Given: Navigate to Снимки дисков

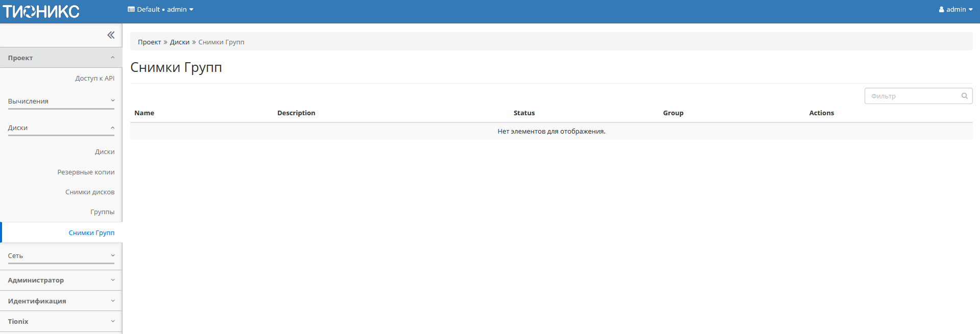Looking at the screenshot, I should pos(90,192).
